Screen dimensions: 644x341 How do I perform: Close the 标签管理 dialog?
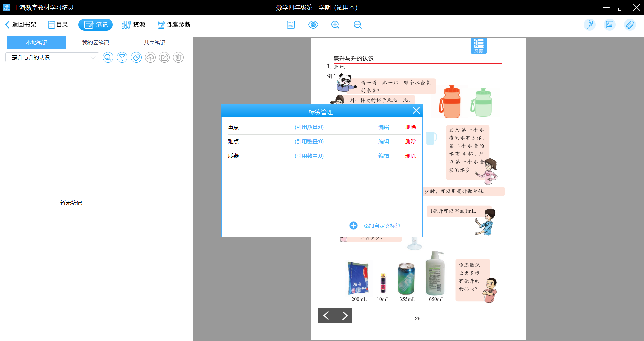click(x=416, y=111)
